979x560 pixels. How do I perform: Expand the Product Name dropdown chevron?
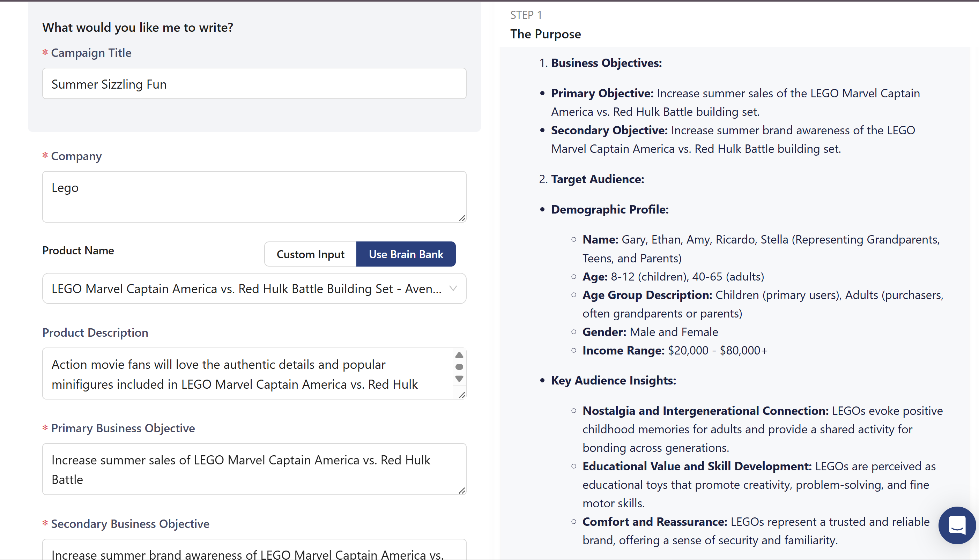pyautogui.click(x=453, y=289)
